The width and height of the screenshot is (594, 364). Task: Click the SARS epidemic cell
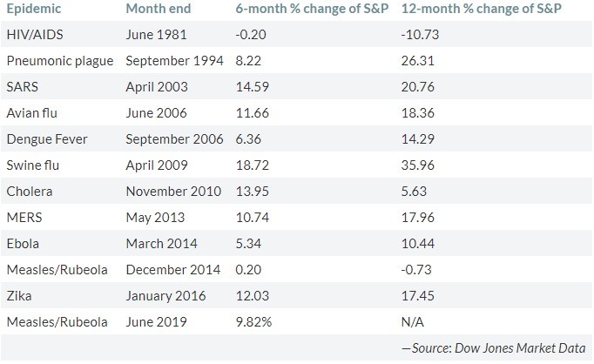click(x=23, y=87)
